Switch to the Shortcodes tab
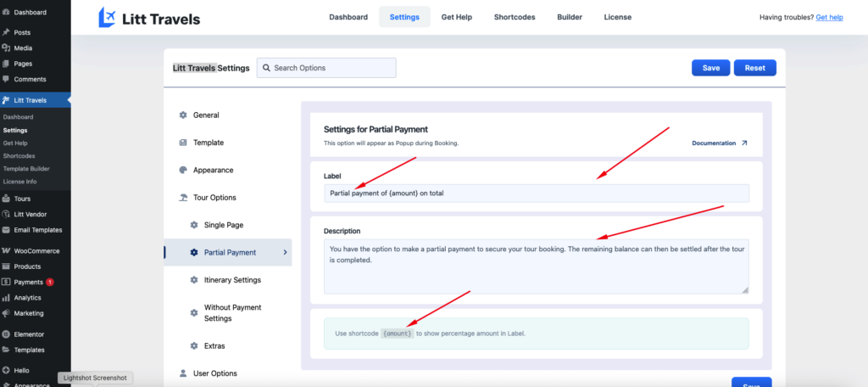Viewport: 868px width, 387px height. (515, 17)
